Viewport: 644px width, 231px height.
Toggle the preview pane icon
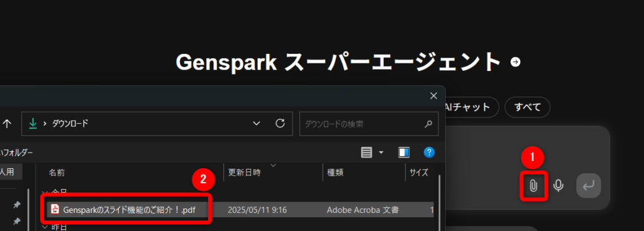point(404,153)
